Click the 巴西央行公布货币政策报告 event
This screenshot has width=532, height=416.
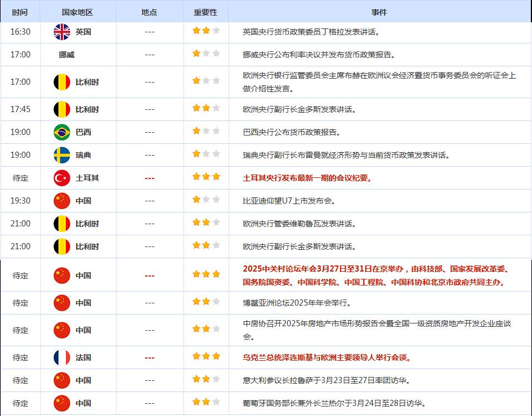[x=292, y=132]
